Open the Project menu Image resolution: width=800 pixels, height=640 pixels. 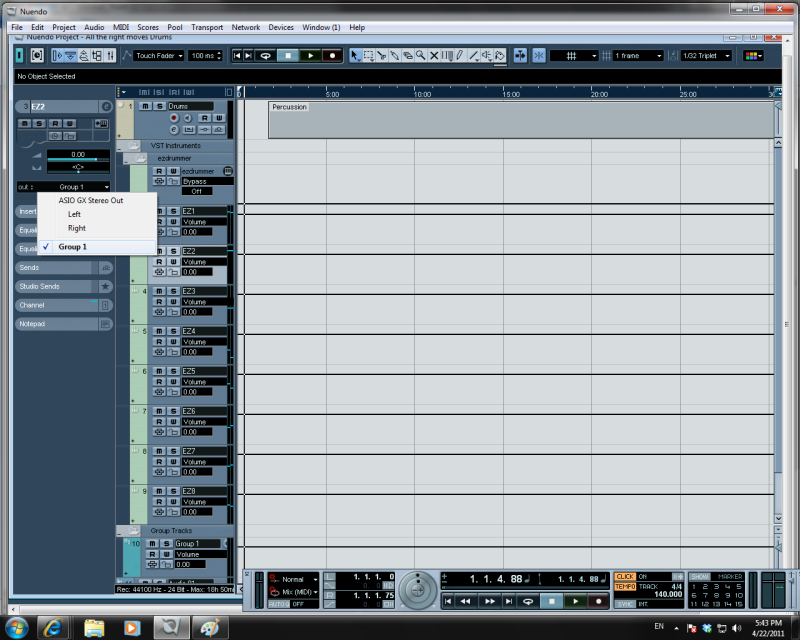[x=64, y=28]
